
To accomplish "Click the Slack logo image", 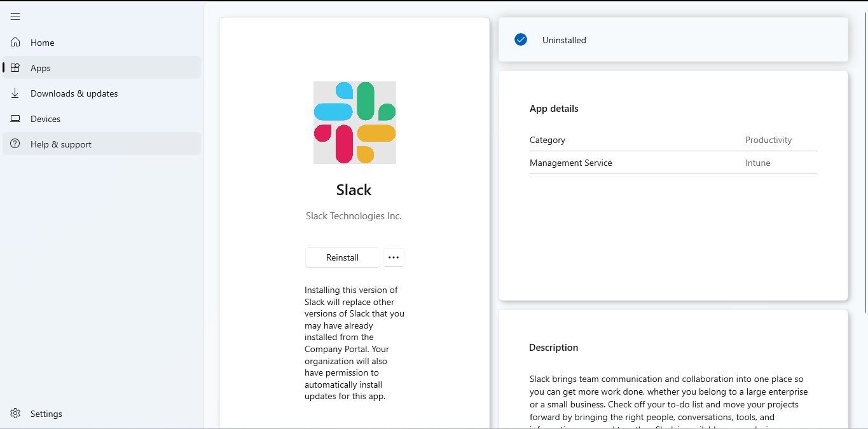I will [355, 123].
